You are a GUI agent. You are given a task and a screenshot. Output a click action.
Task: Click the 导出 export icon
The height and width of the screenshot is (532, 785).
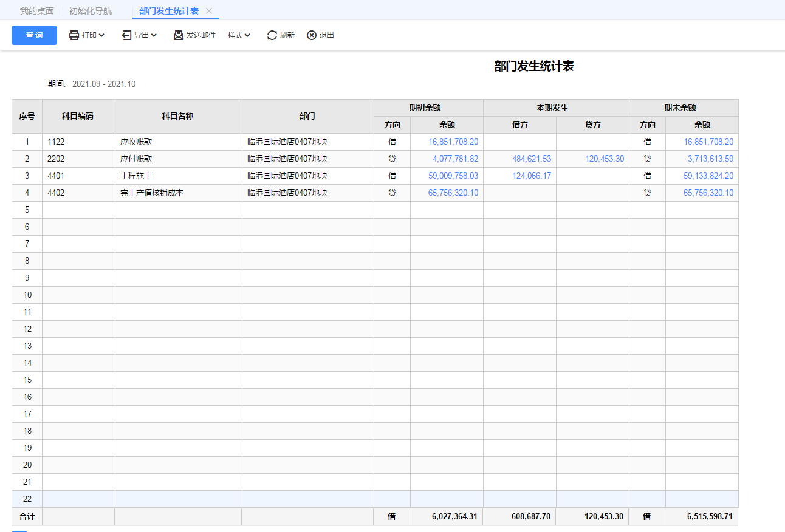[x=126, y=35]
